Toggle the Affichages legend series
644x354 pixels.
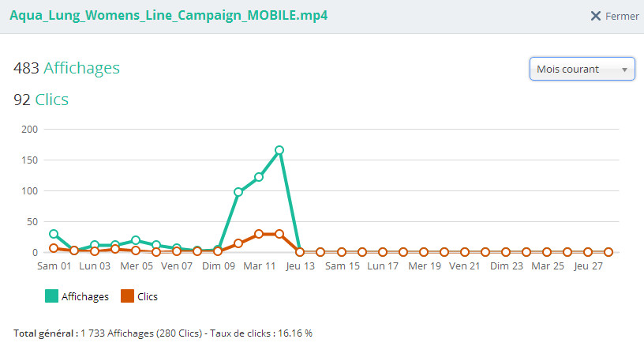coord(85,296)
